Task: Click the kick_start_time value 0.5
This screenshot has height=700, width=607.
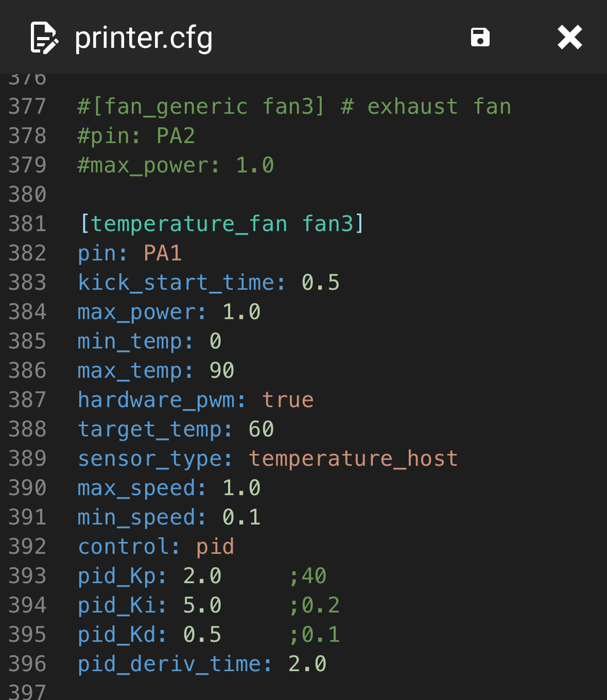Action: point(320,283)
